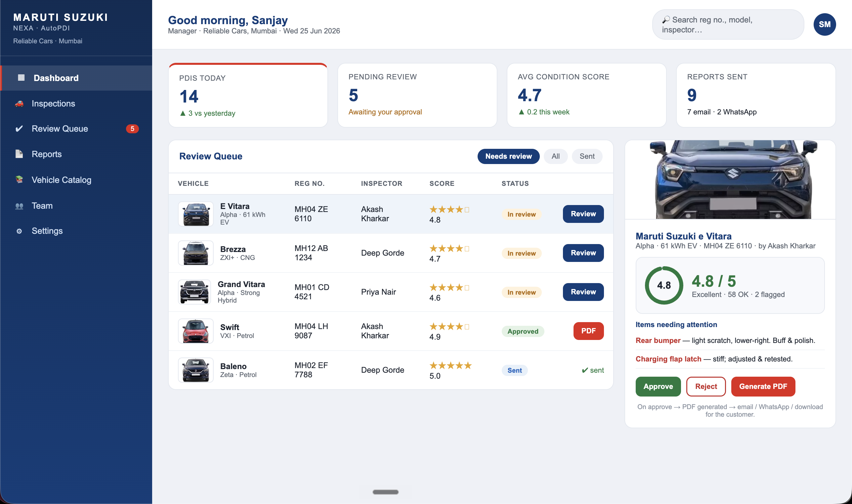The image size is (852, 504).
Task: Focus the search reg no. field
Action: [x=728, y=24]
